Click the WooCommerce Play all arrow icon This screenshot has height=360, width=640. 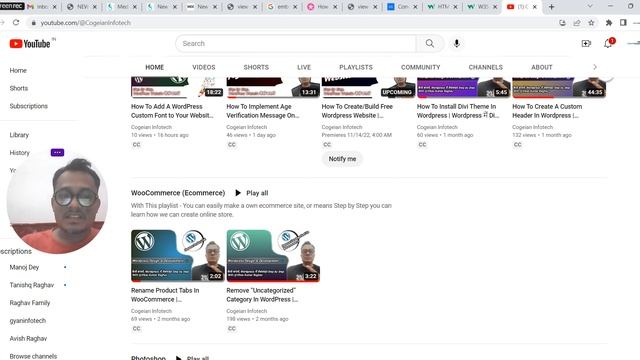238,193
